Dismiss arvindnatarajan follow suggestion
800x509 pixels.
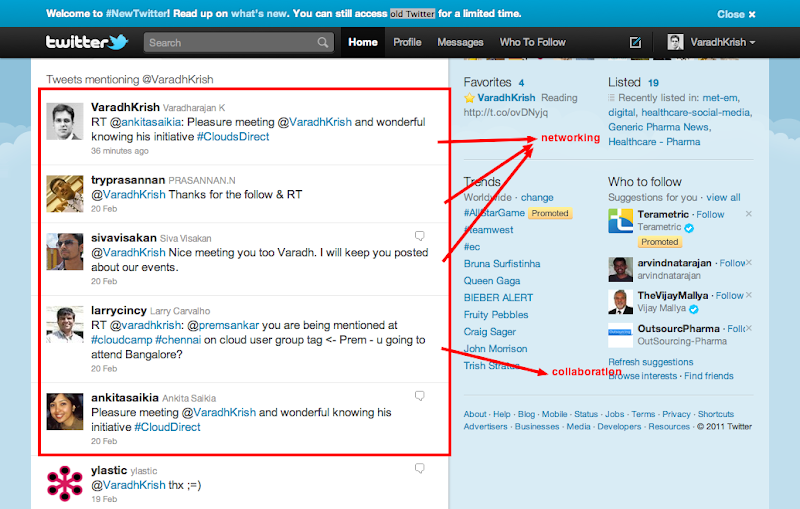pyautogui.click(x=748, y=263)
